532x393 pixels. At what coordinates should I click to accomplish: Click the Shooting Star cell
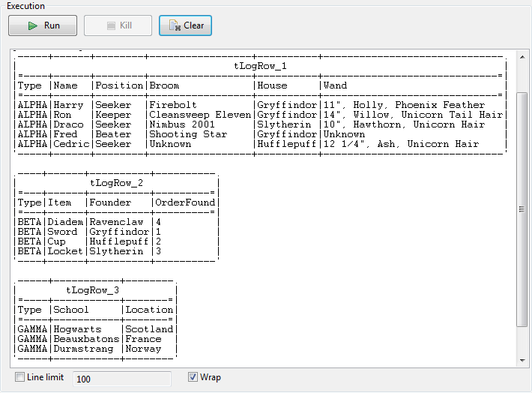point(188,134)
